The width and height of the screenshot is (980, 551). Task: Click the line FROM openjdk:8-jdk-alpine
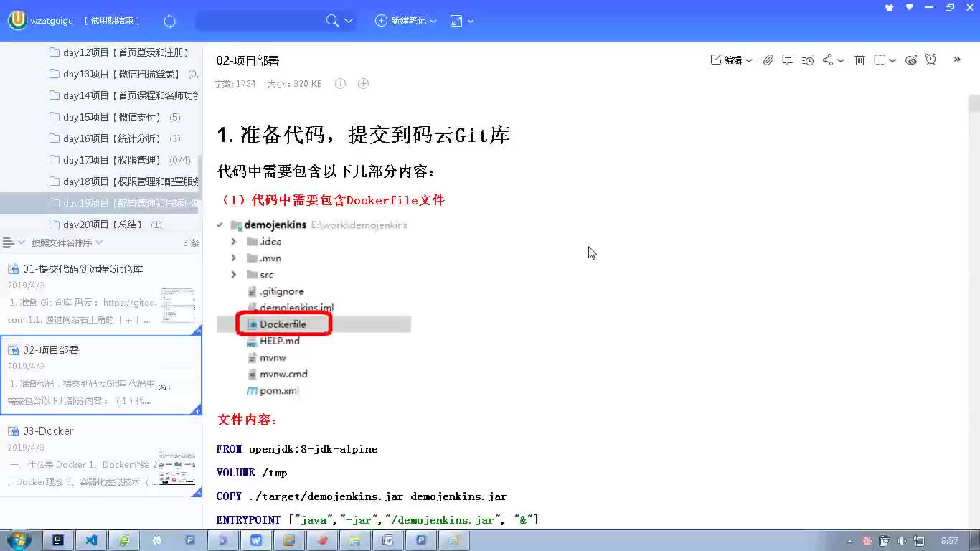click(x=297, y=449)
